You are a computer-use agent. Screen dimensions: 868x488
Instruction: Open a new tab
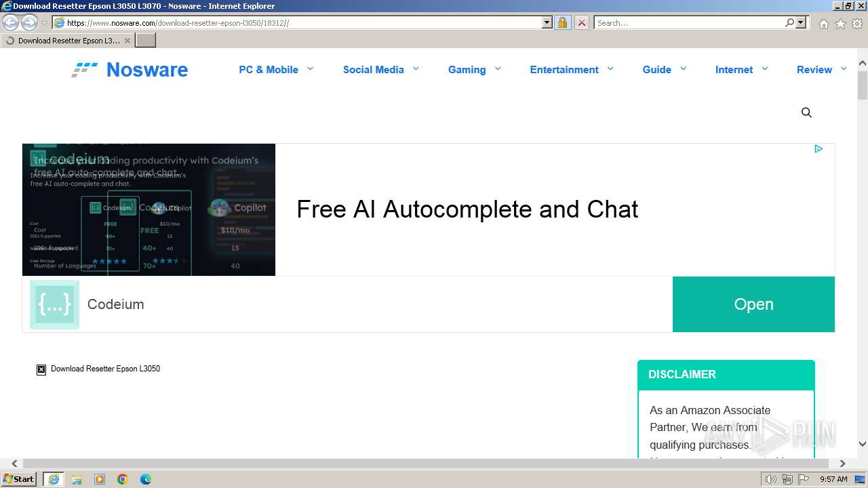coord(146,41)
